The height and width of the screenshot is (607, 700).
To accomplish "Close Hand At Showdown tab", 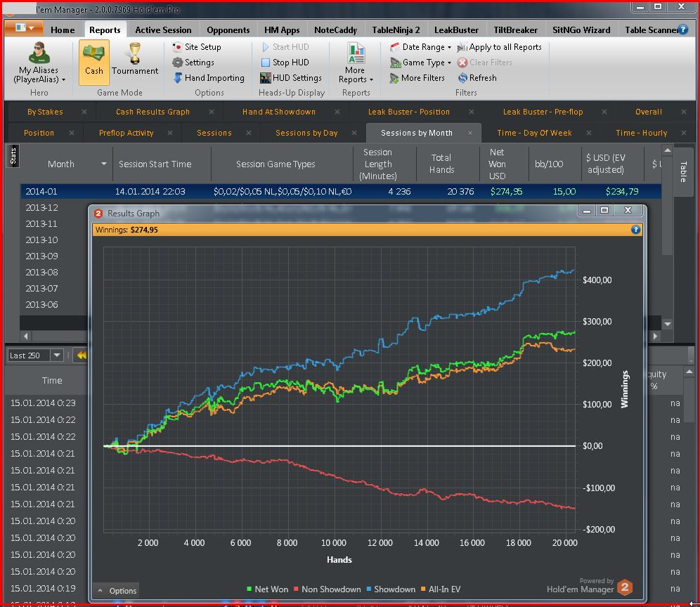I will click(337, 112).
